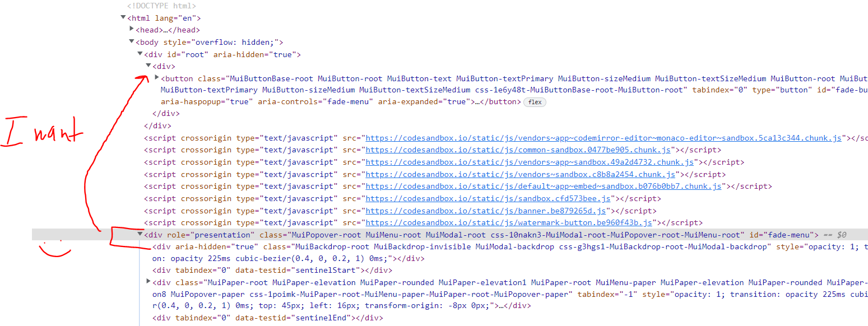Expand the MuiPaper-root div element
The height and width of the screenshot is (326, 868).
coord(148,282)
